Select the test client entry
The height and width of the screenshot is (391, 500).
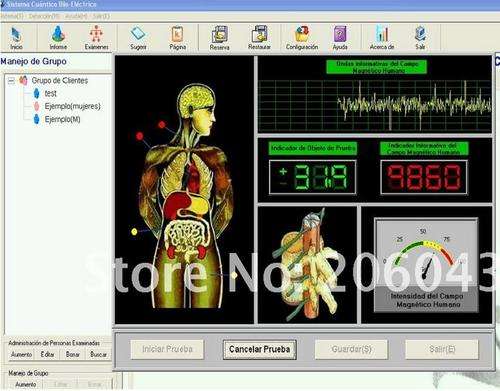tap(51, 94)
